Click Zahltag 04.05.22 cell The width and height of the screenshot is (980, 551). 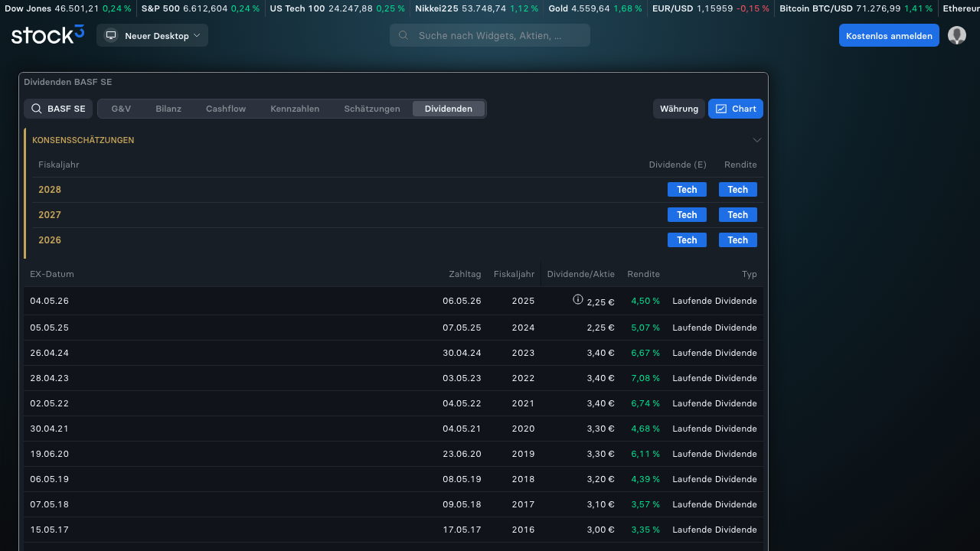pyautogui.click(x=462, y=403)
